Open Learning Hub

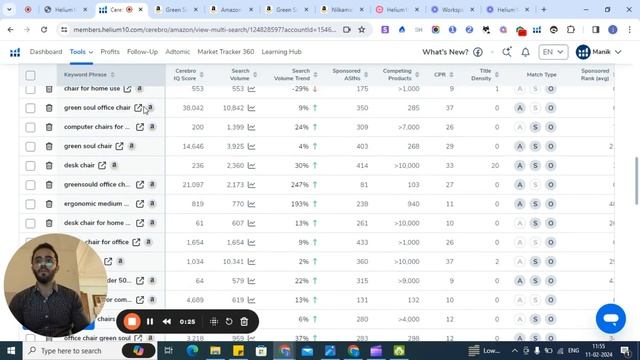coord(281,52)
